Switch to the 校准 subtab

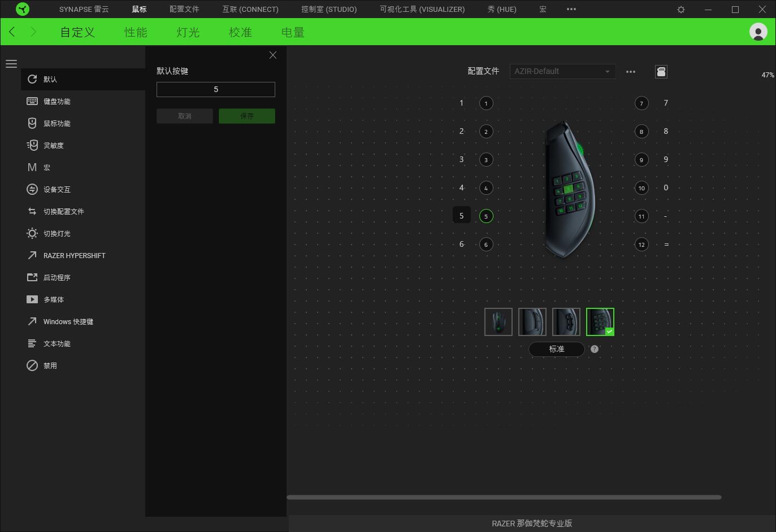(240, 32)
